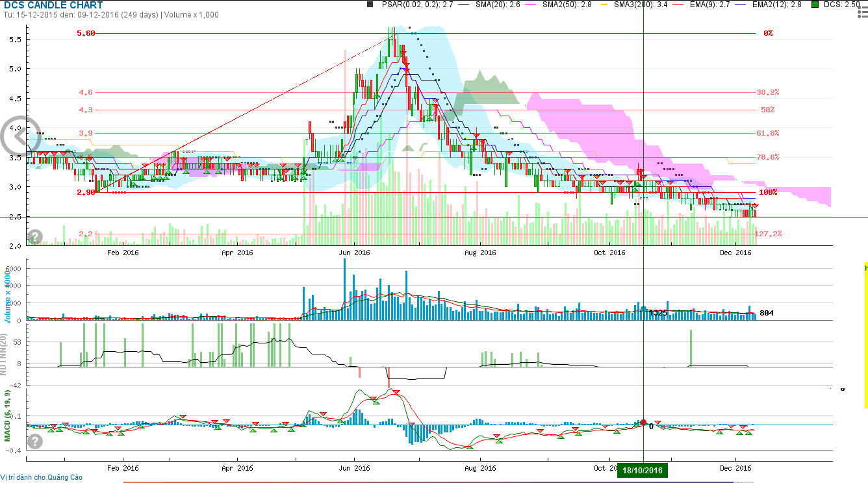
Task: Click the 2.2 Fibonacci price label
Action: (86, 234)
